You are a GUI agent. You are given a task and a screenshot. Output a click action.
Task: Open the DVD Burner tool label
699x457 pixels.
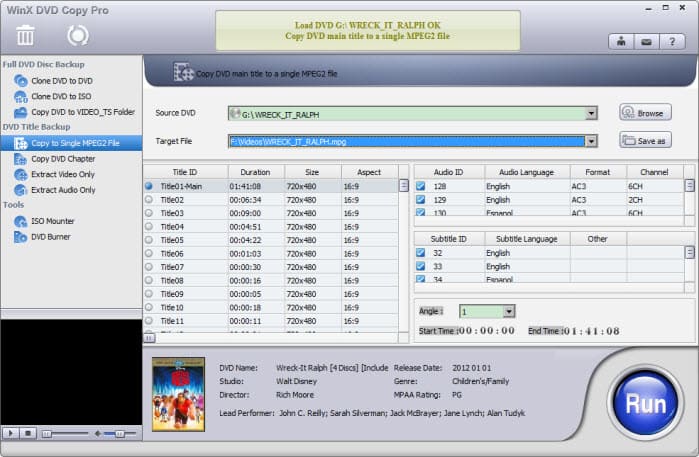click(51, 237)
